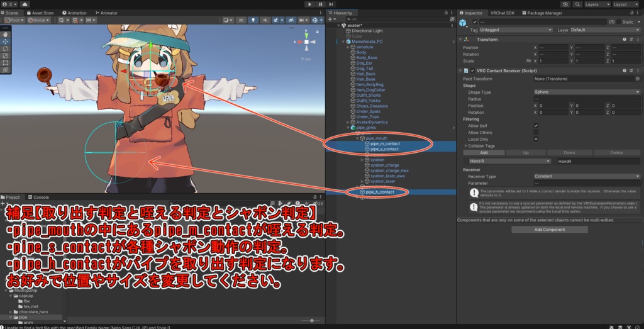Select the Hand tool in Scene toolbar
Screen dimensions: 644x329
pyautogui.click(x=5, y=35)
